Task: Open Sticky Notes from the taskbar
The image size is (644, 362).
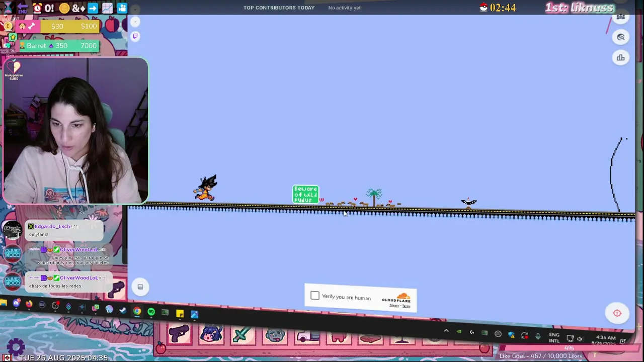Action: click(180, 314)
